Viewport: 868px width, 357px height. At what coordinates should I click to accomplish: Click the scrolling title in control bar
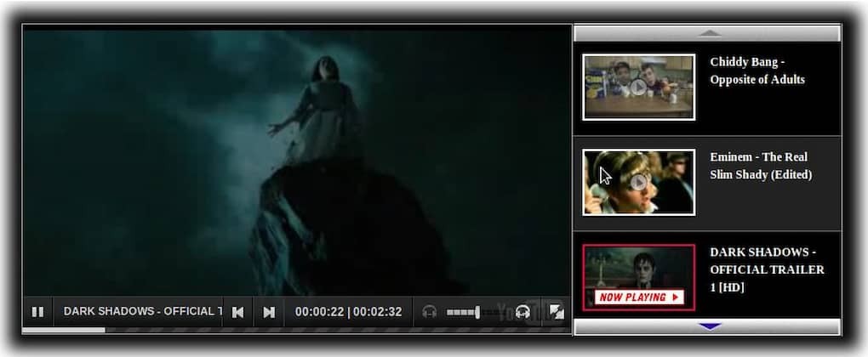[x=143, y=311]
